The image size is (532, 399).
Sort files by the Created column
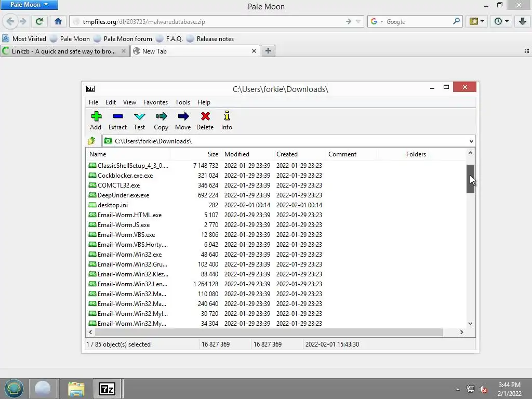[299, 154]
